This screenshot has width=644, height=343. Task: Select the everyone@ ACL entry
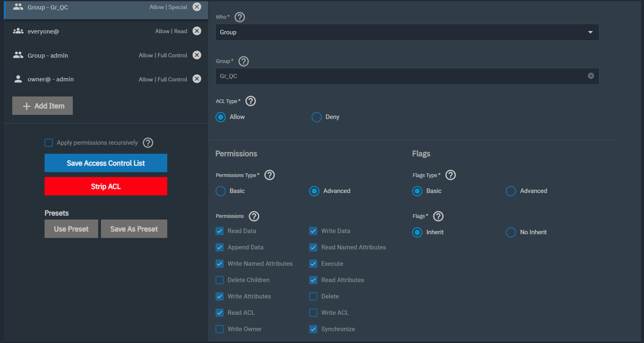click(x=106, y=31)
